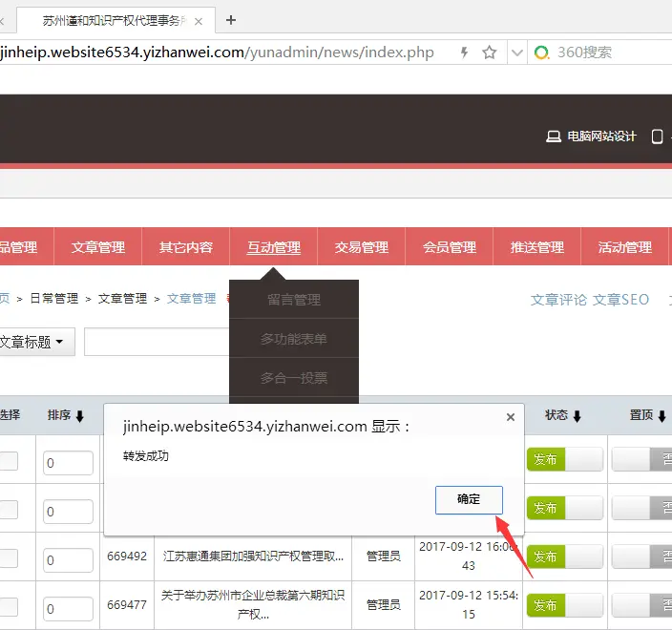Click the sort order field in second row
Image resolution: width=672 pixels, height=630 pixels.
coord(68,512)
